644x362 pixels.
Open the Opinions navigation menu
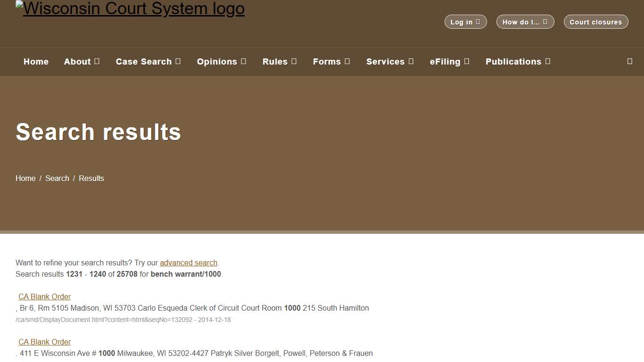point(217,61)
